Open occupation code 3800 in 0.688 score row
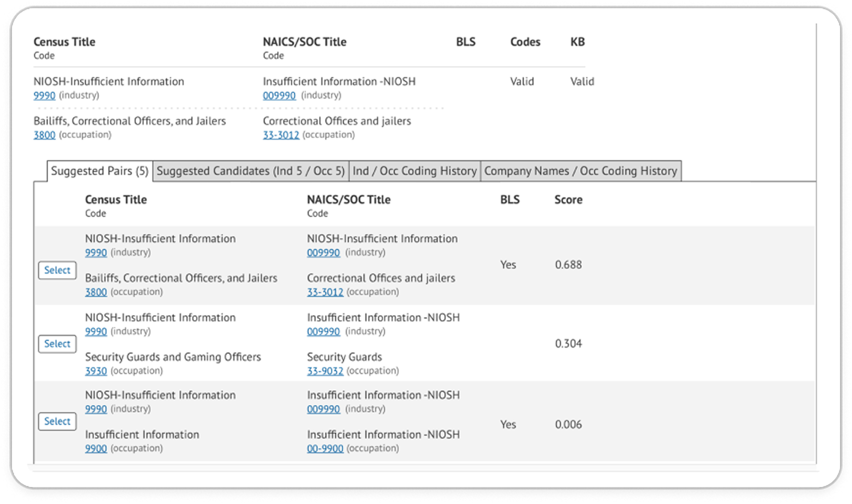Screen dimensions: 852x504 (96, 292)
